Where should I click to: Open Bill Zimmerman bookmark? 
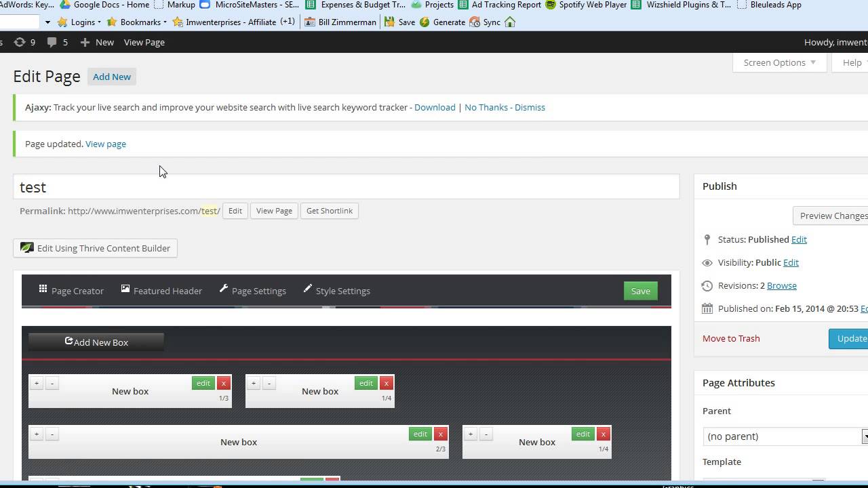(340, 22)
